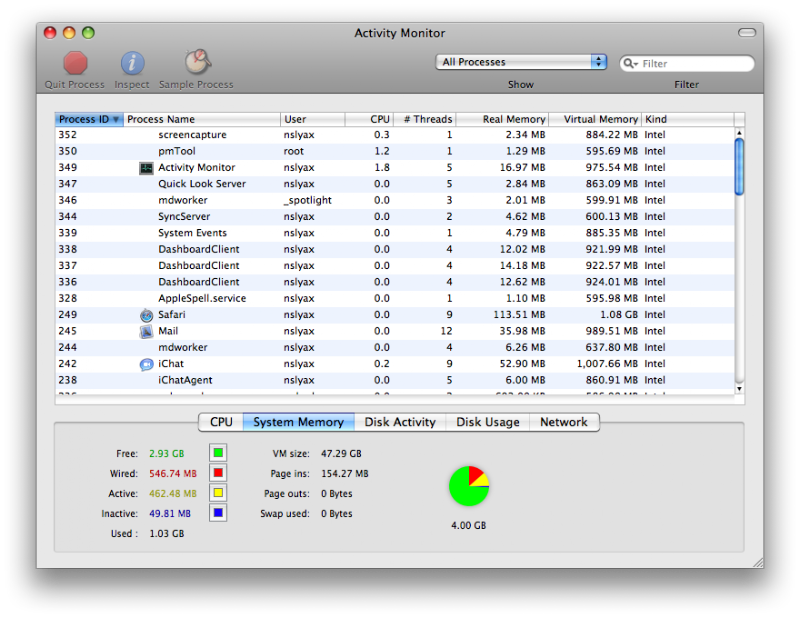Click the 47.29 GB VM size value

(x=341, y=453)
